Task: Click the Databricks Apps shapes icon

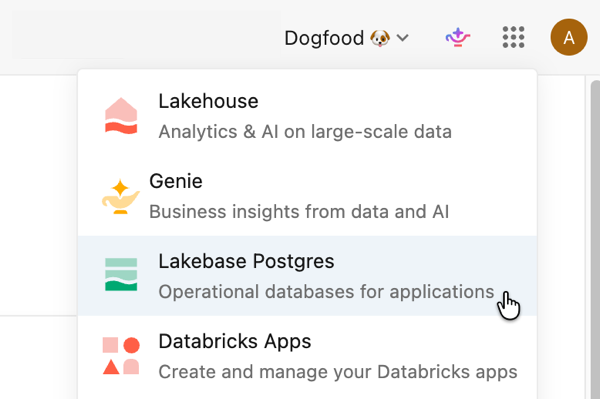Action: pyautogui.click(x=121, y=356)
